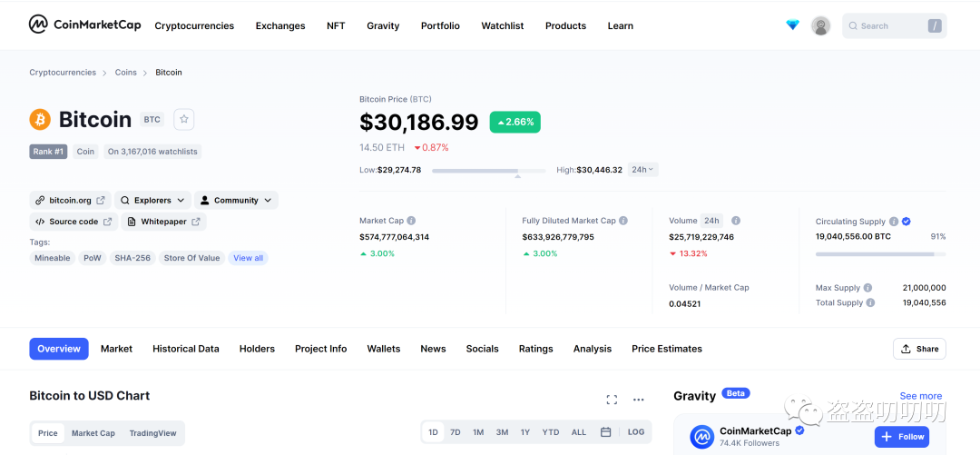The height and width of the screenshot is (455, 980).
Task: Click the Total Supply info icon
Action: point(870,302)
